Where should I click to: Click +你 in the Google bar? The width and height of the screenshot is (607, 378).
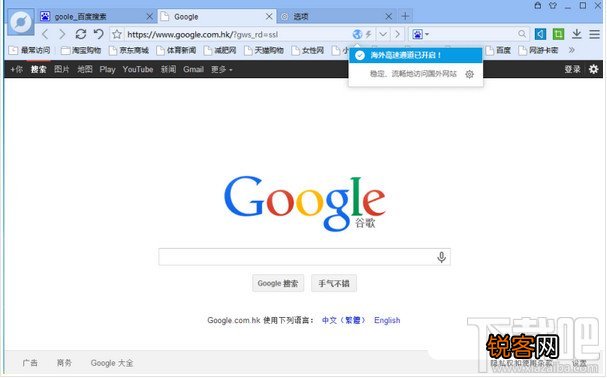tap(16, 69)
